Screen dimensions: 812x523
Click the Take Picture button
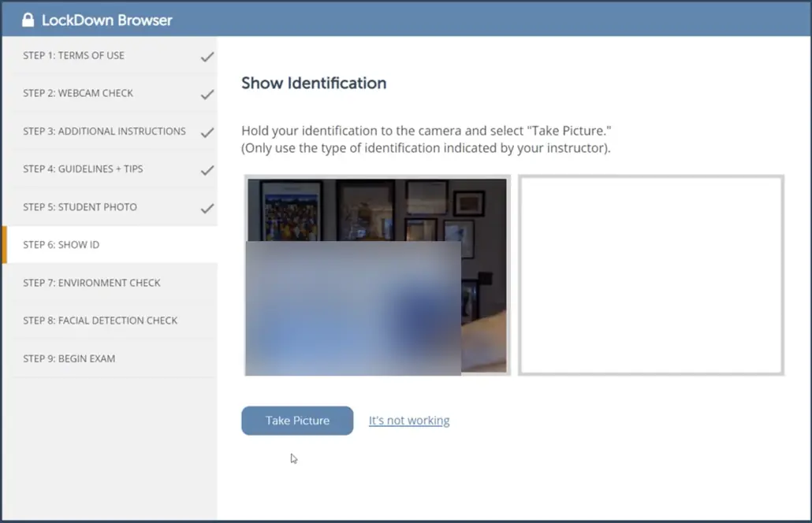pos(297,421)
